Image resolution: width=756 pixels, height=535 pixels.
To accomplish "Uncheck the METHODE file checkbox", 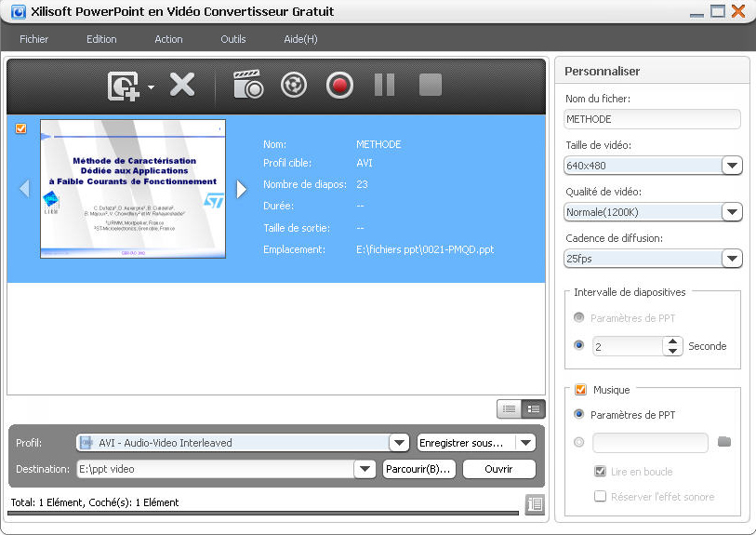I will click(x=20, y=128).
